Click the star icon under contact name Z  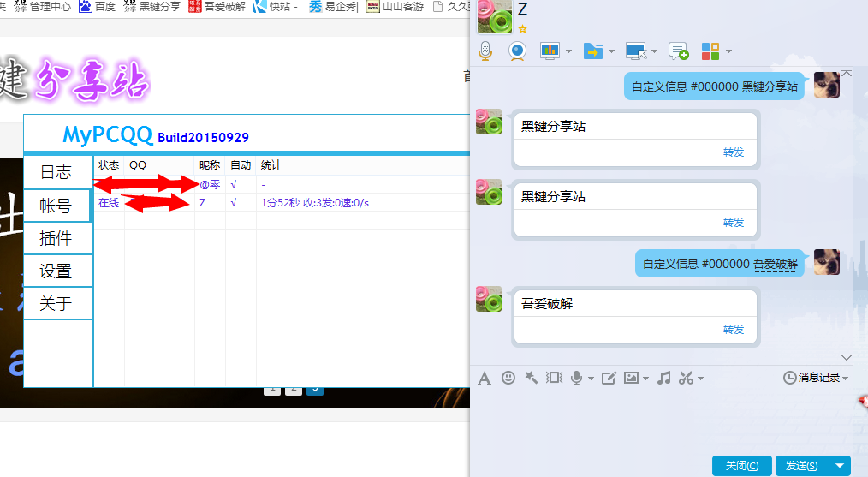coord(522,29)
